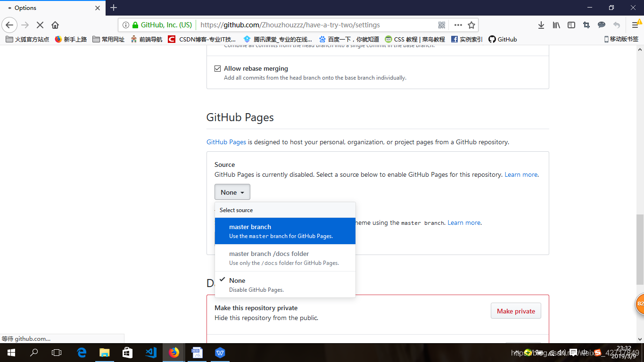This screenshot has height=362, width=644.
Task: Open the ICO image app in taskbar
Action: (197, 352)
